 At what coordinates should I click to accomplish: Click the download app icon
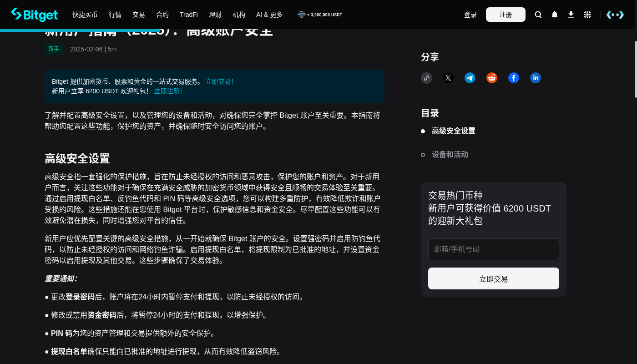click(571, 15)
